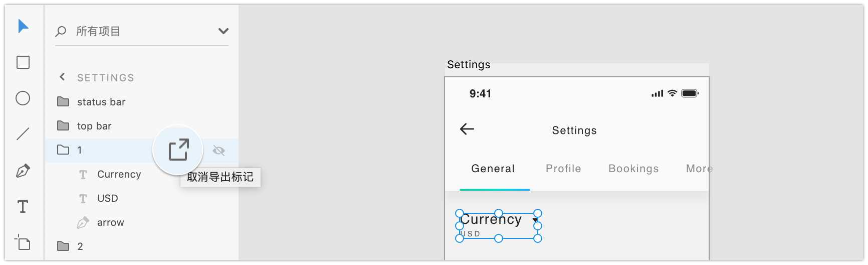Screen dimensions: 868x265
Task: Click the Currency dropdown arrow on canvas
Action: click(535, 220)
